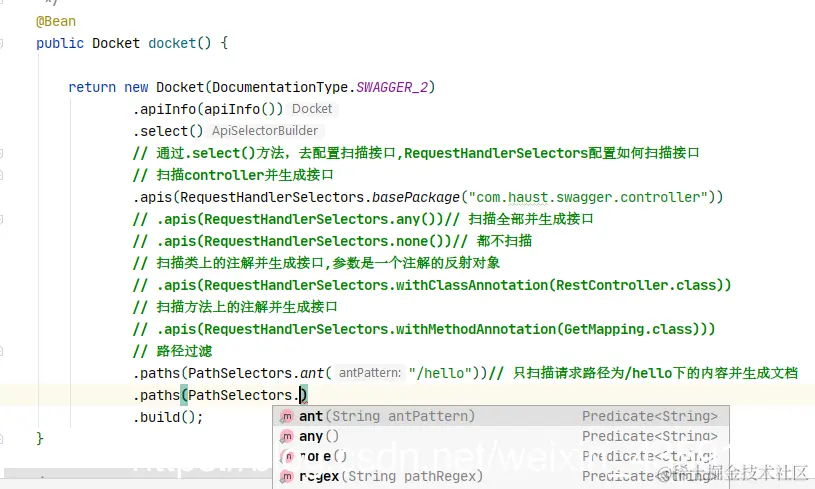Click the @Bean annotation
Screen dimensions: 815x489
(x=56, y=21)
